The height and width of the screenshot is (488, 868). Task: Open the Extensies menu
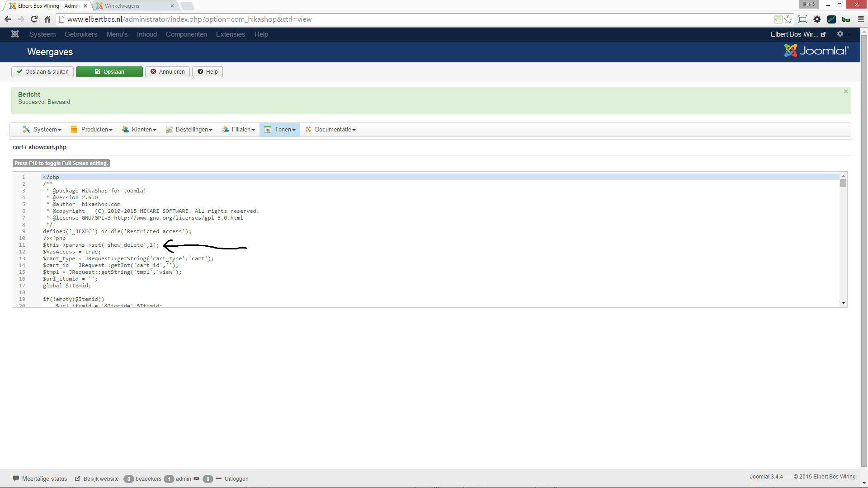(x=230, y=34)
